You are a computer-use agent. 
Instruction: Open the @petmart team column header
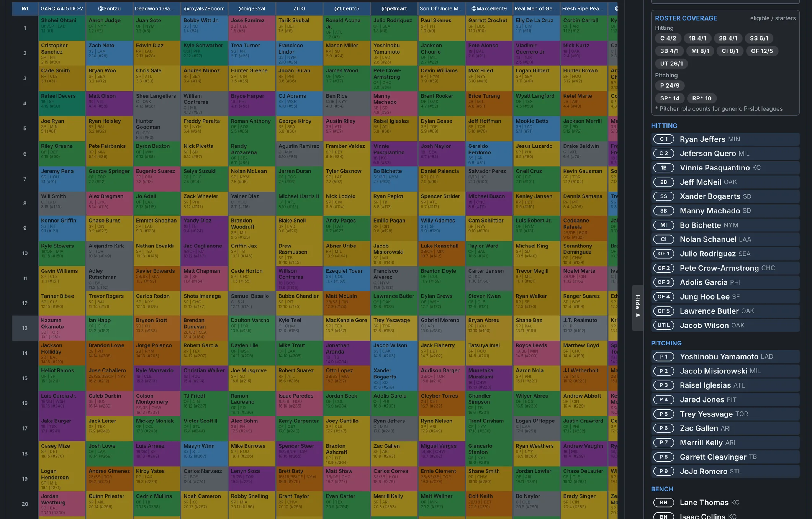394,8
